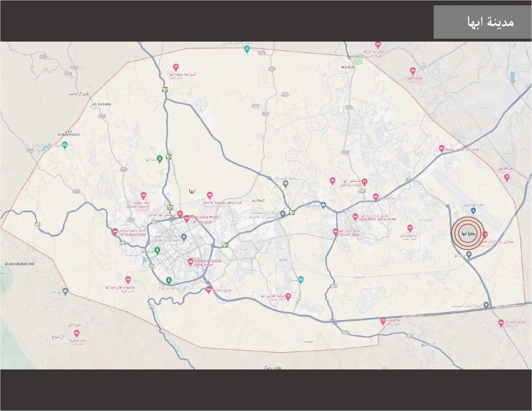Click the Google logo at the map bottom
Screen dimensions: 532x411
[272, 368]
